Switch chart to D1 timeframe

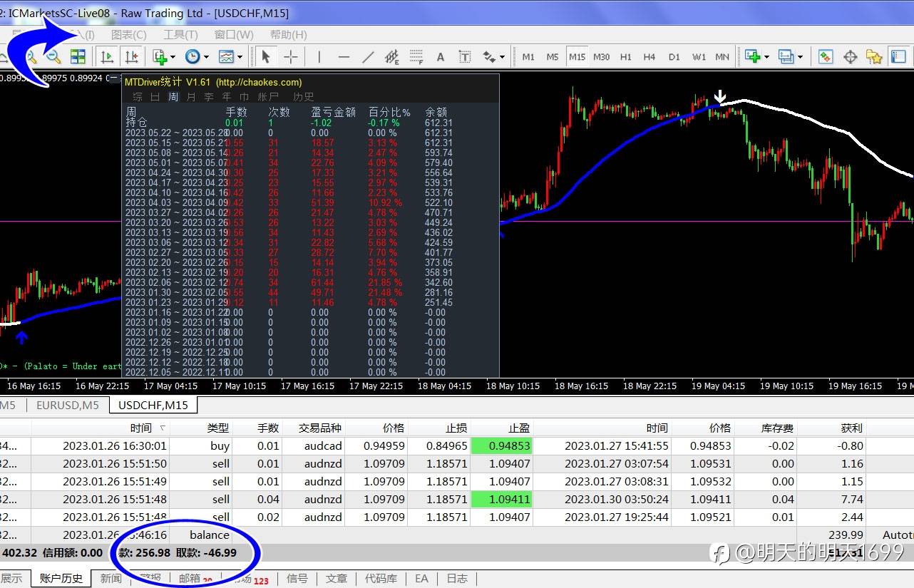(x=674, y=57)
